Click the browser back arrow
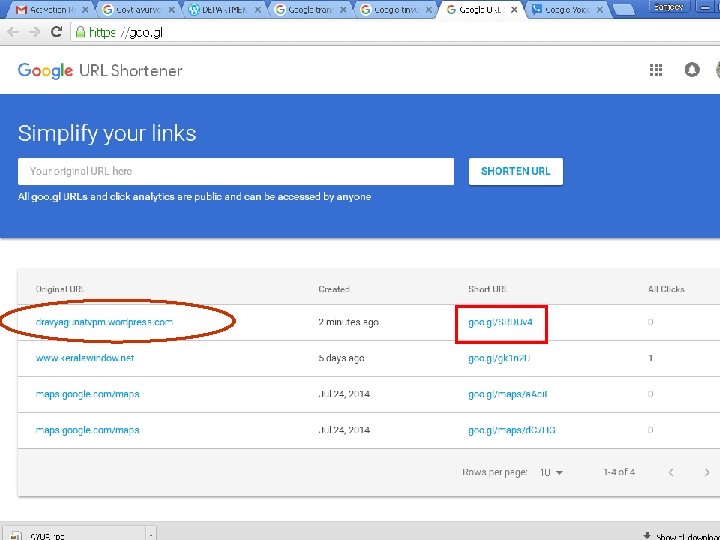This screenshot has height=540, width=720. [x=13, y=32]
